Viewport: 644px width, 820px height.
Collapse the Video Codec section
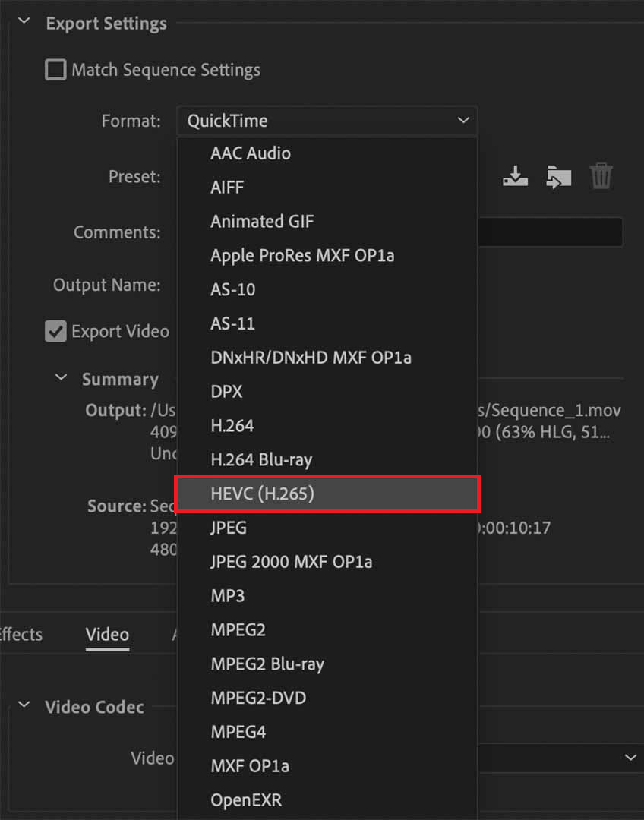pyautogui.click(x=24, y=705)
